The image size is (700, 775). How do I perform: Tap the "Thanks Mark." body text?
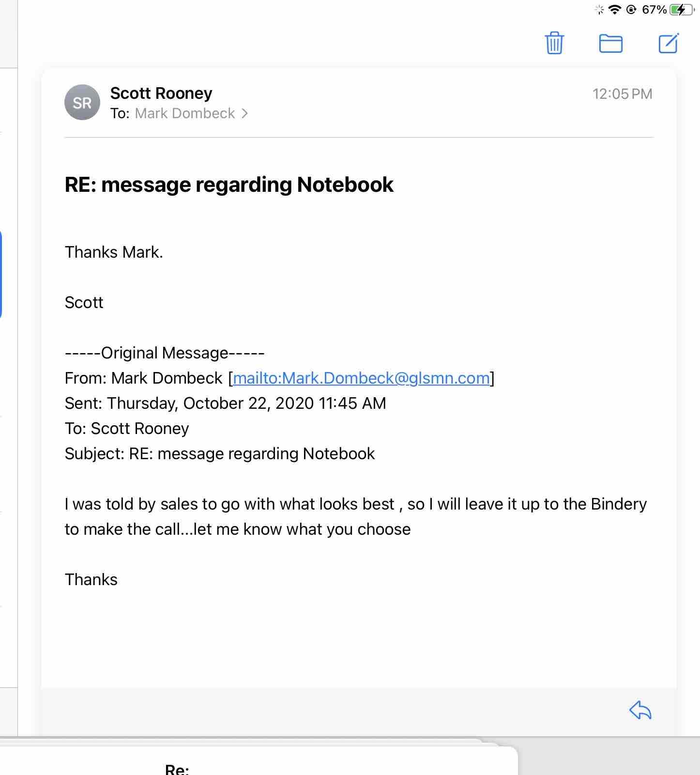pyautogui.click(x=114, y=252)
